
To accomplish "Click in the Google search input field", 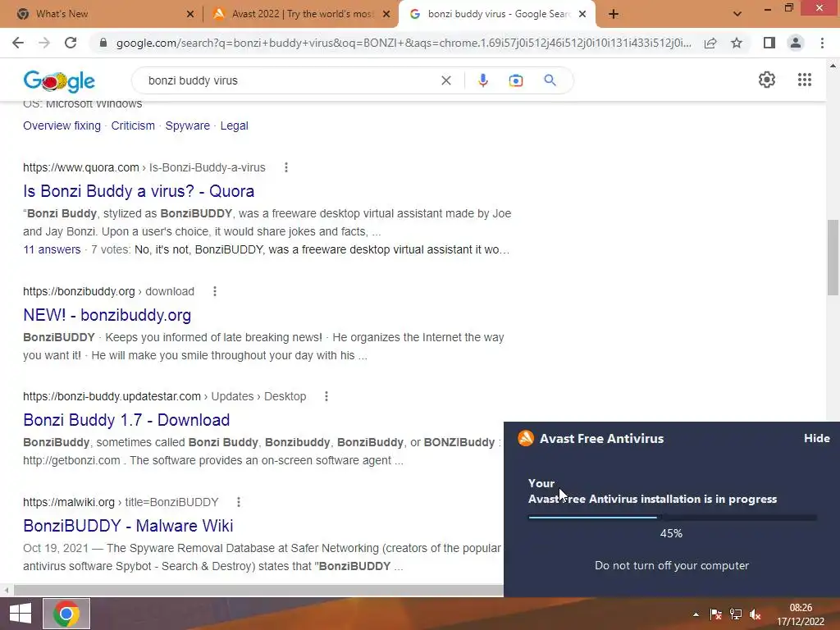I will [290, 80].
